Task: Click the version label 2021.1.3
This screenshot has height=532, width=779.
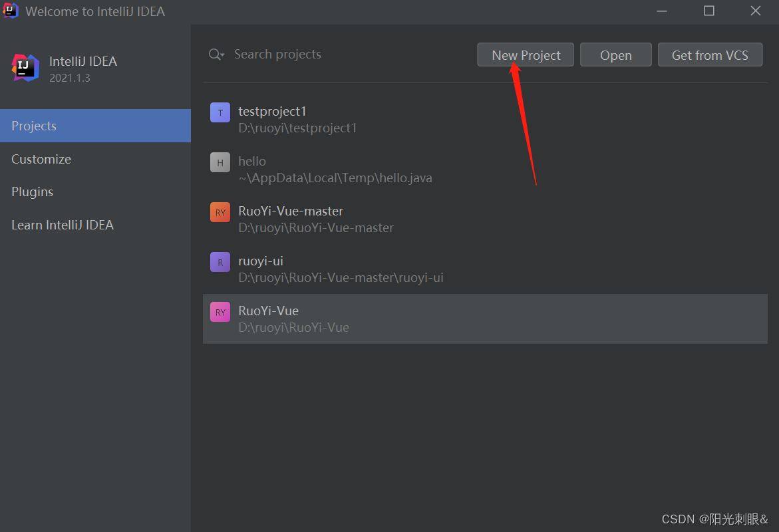Action: tap(70, 78)
